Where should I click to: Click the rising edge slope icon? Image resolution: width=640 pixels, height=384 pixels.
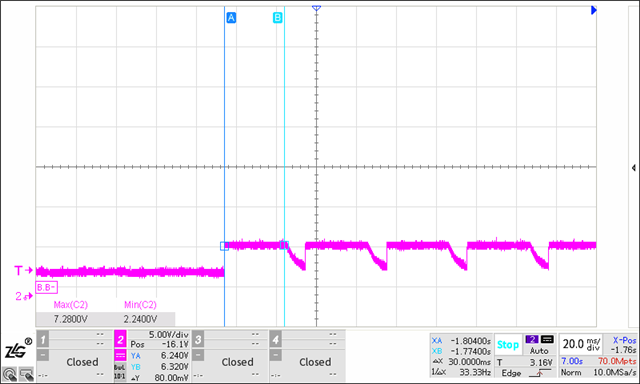click(540, 373)
